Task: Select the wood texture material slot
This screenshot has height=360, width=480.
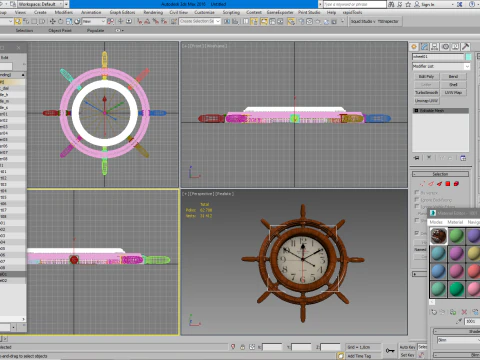Action: 438,236
